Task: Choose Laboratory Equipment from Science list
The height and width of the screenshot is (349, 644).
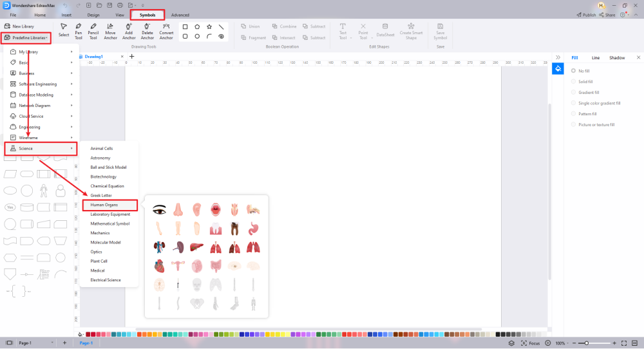Action: tap(109, 214)
